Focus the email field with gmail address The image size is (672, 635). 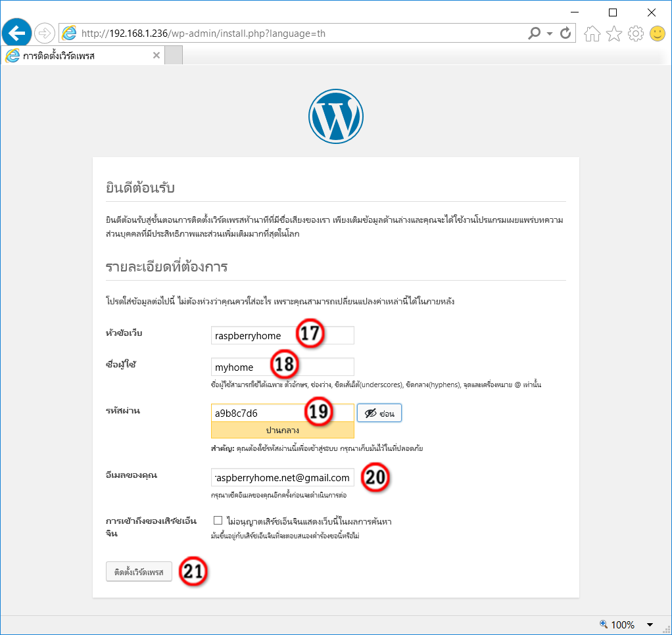pyautogui.click(x=283, y=477)
